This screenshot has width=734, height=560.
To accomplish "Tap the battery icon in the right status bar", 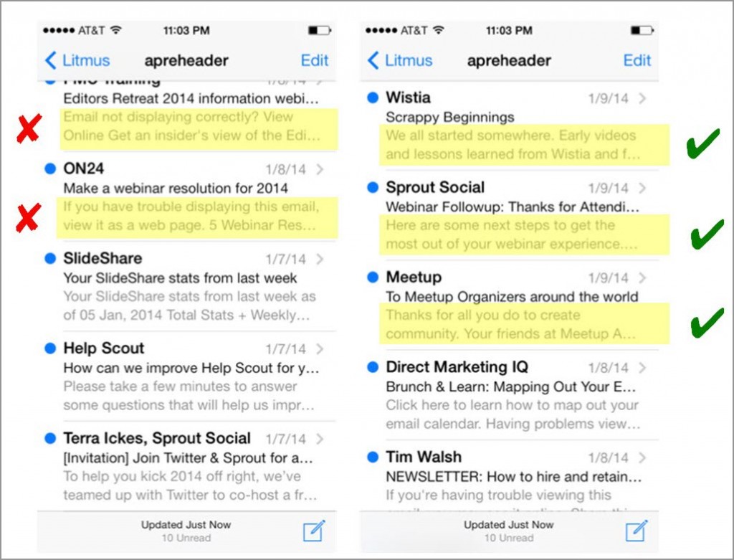I will (643, 30).
